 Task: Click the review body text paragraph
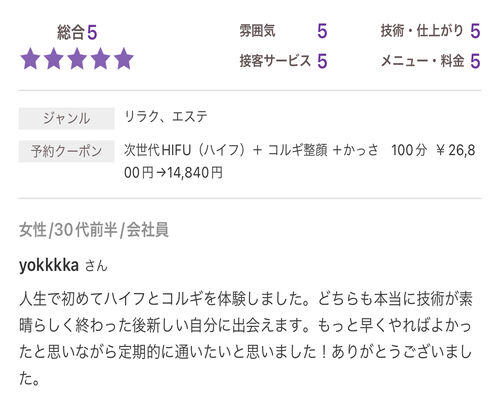pyautogui.click(x=246, y=339)
